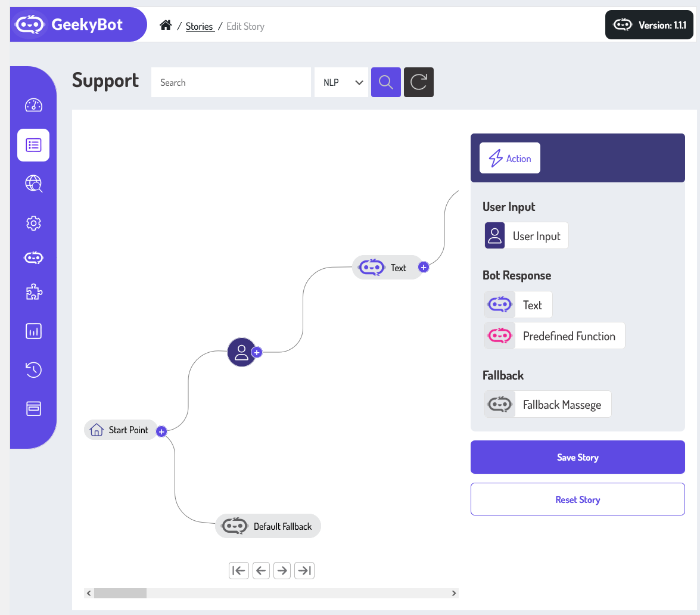Open the bar chart reports sidebar icon
The width and height of the screenshot is (700, 615).
pyautogui.click(x=33, y=331)
